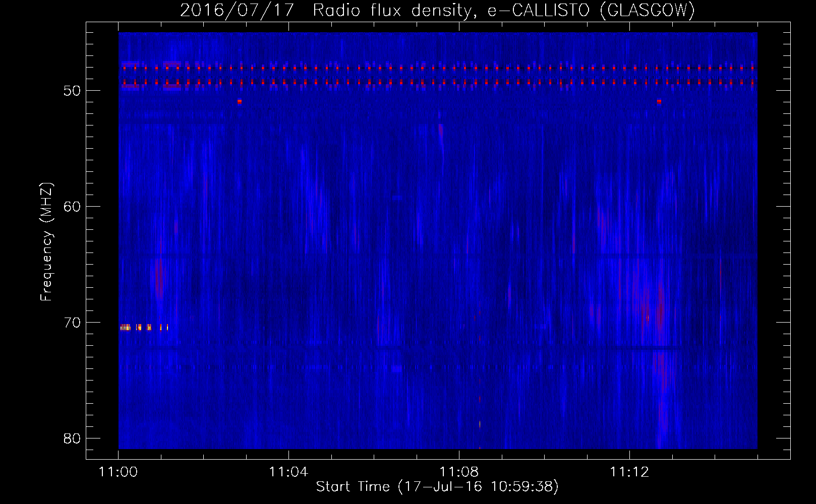Click the red marker at 51 MHz near 11:12

pos(659,101)
